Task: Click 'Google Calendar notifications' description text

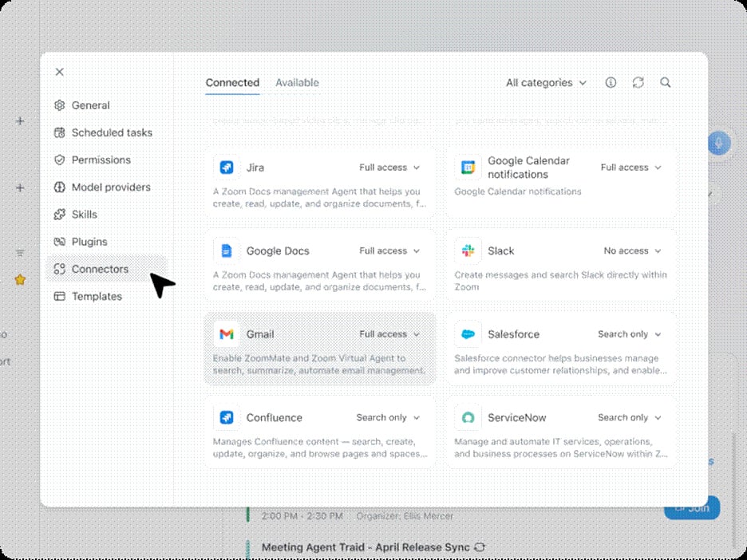Action: 518,191
